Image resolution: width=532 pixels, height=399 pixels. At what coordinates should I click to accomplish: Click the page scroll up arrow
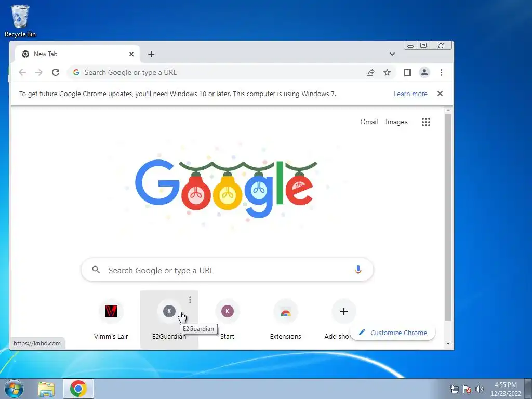(448, 110)
